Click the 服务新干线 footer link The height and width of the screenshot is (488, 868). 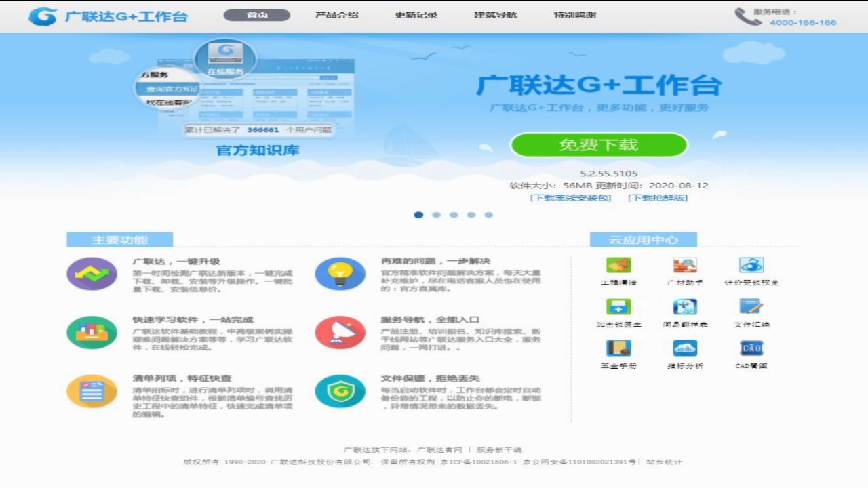499,450
